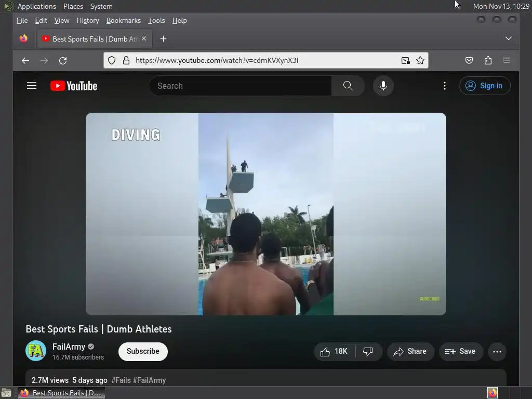Viewport: 532px width, 399px height.
Task: Click the clock showing Mon Nov 13
Action: 501,6
